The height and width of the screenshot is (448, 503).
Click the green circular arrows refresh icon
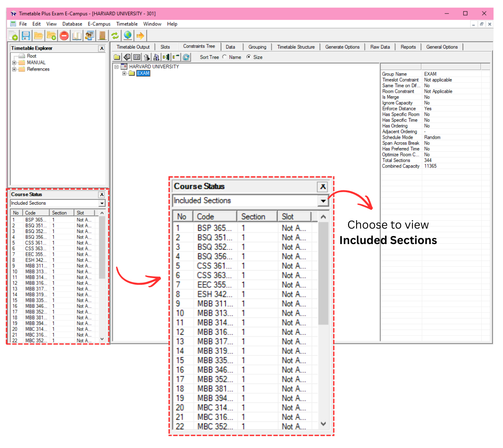(x=115, y=36)
